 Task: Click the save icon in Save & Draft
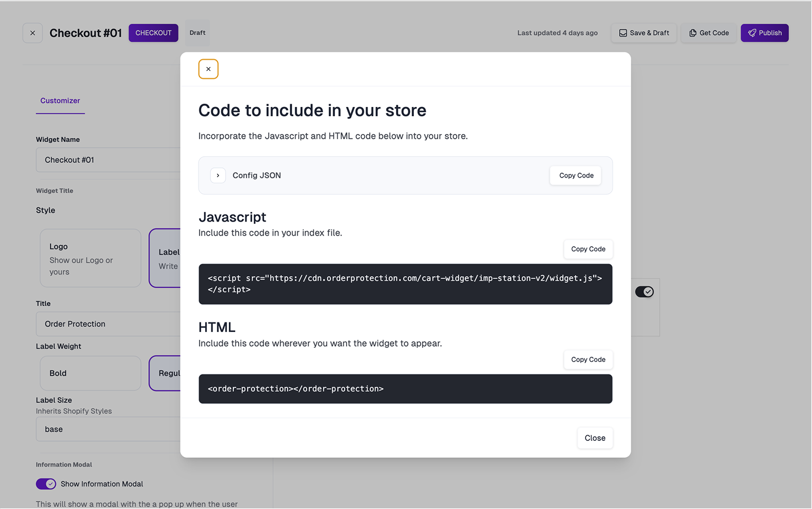pyautogui.click(x=623, y=33)
